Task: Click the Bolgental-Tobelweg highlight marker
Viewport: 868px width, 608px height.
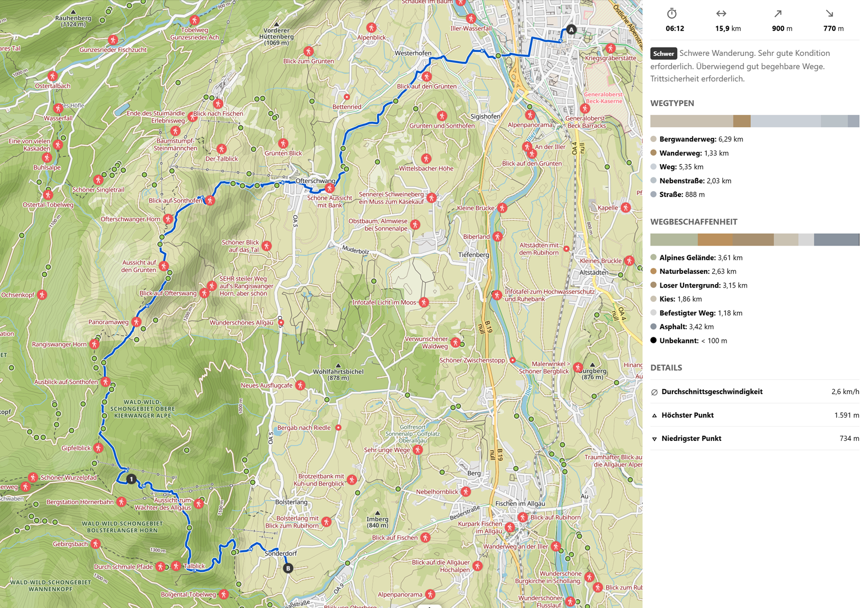Action: coord(224,595)
